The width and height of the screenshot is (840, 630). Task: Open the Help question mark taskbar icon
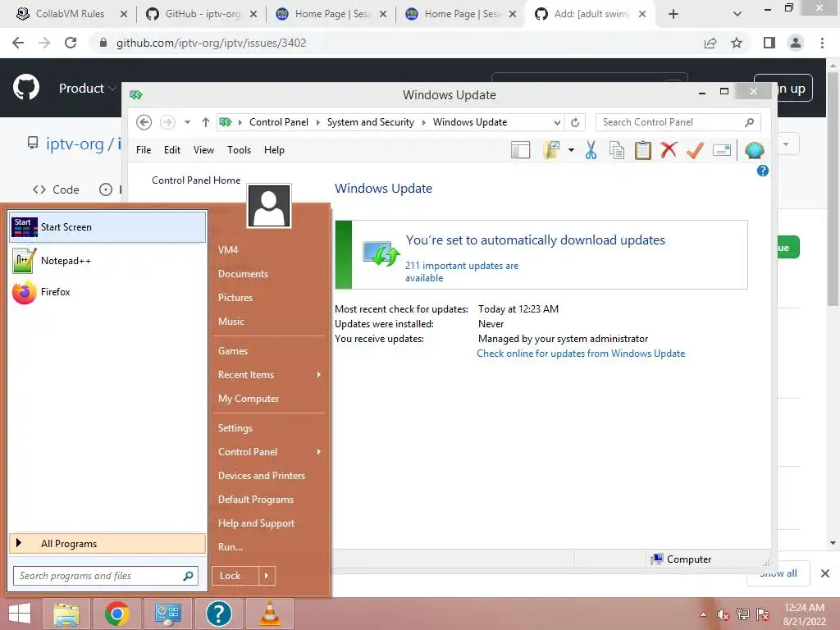pyautogui.click(x=218, y=614)
